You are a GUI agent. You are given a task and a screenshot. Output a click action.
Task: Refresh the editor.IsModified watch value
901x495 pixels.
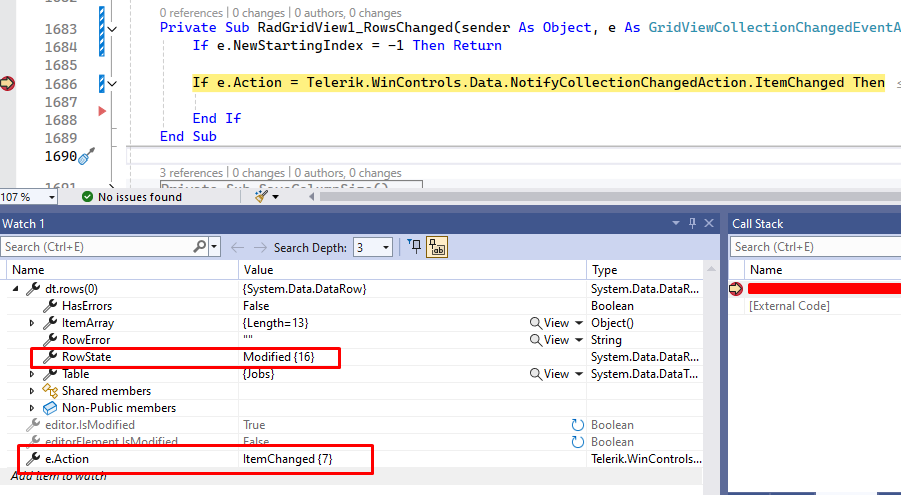577,425
